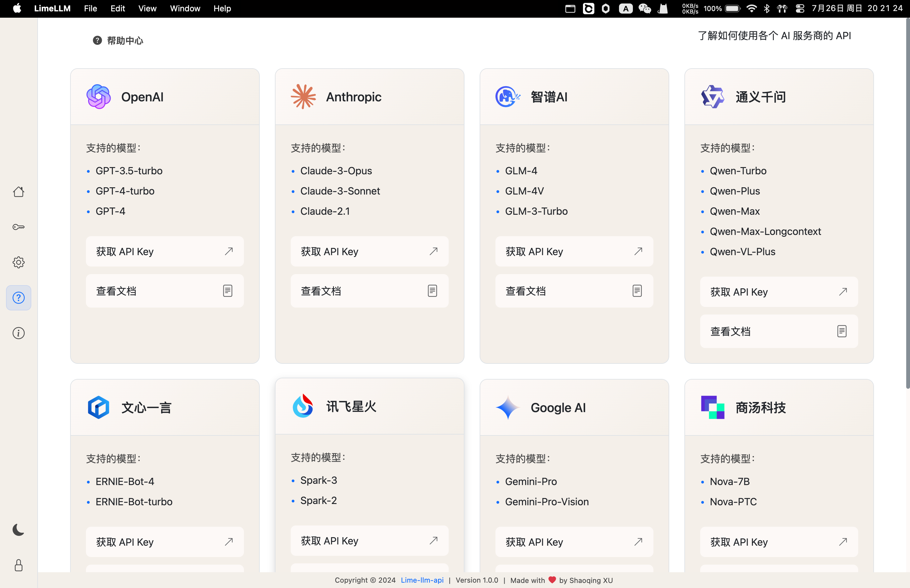Click the GPT-4-turbo model entry
This screenshot has width=910, height=588.
[125, 191]
